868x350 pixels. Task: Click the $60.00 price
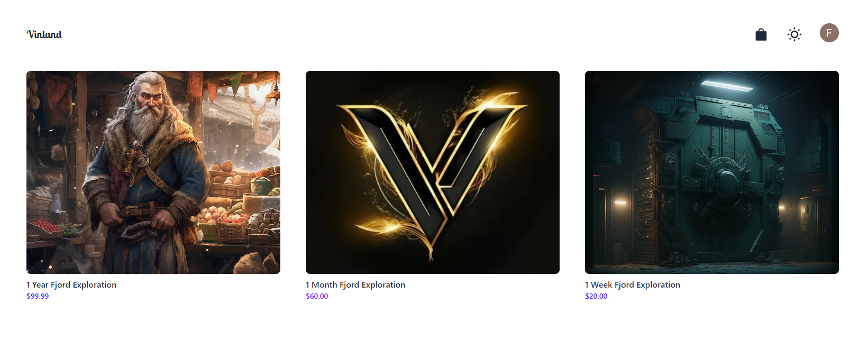tap(317, 296)
